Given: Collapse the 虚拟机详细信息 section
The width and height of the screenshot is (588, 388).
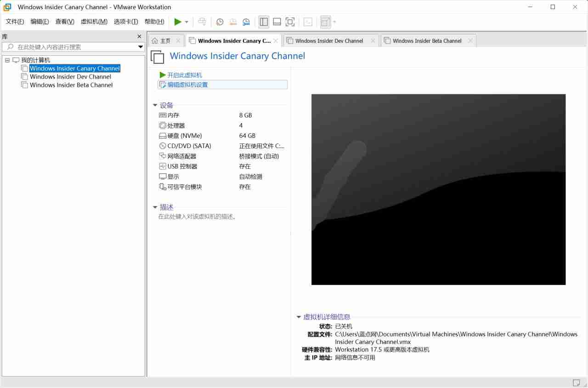Looking at the screenshot, I should pos(299,317).
